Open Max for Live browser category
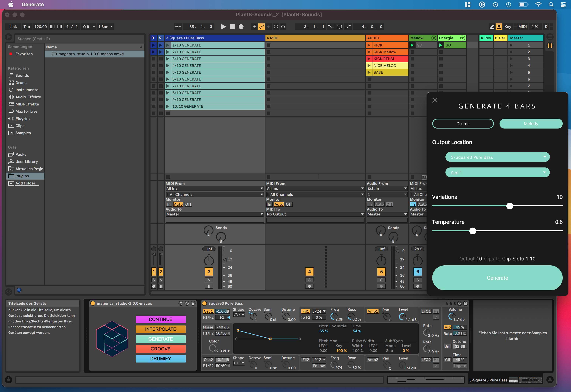The height and width of the screenshot is (392, 571). pos(26,112)
